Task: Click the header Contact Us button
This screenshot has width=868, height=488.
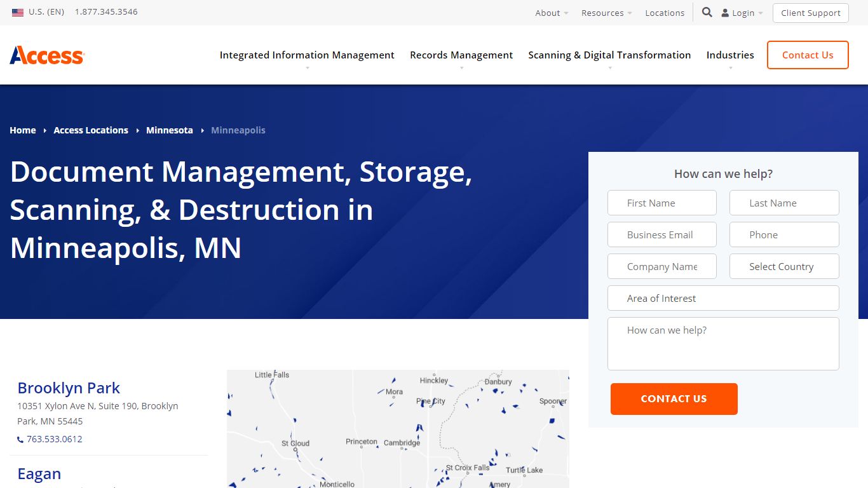Action: 808,55
